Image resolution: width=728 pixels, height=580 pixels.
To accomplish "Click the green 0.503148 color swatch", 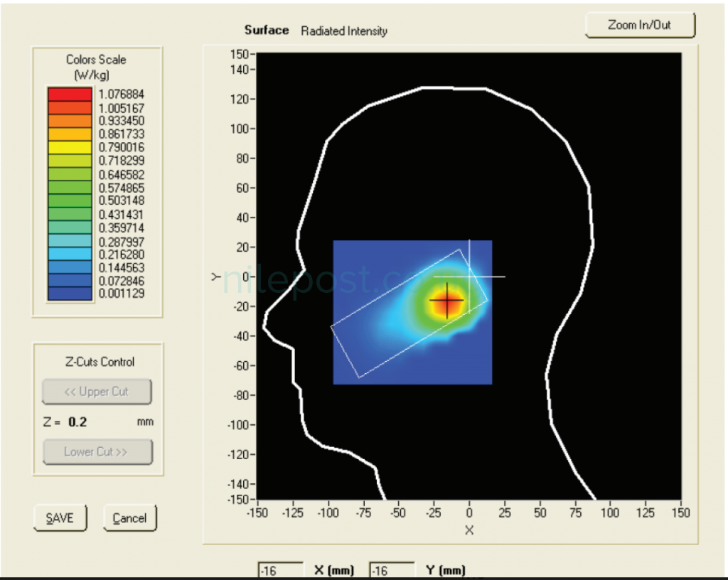I will click(x=70, y=200).
